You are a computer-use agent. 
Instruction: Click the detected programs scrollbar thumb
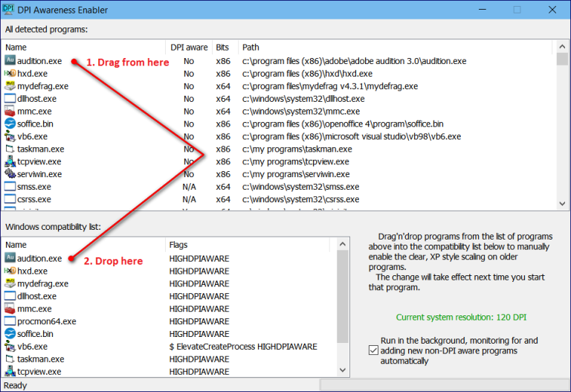click(562, 59)
